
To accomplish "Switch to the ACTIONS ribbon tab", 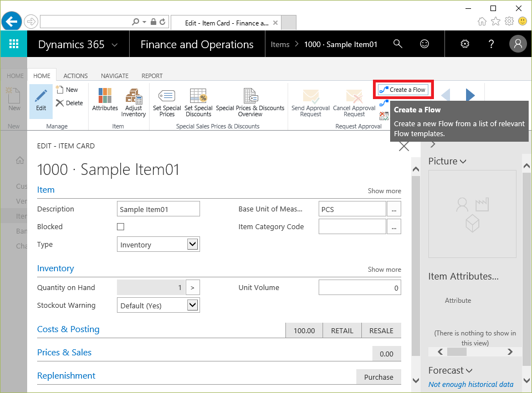I will tap(75, 76).
